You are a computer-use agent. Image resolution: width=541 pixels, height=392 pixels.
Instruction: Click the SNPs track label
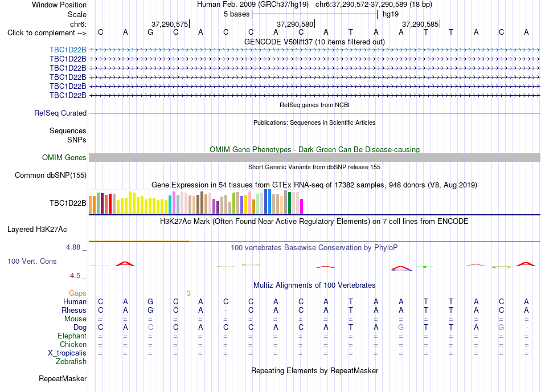(x=77, y=140)
